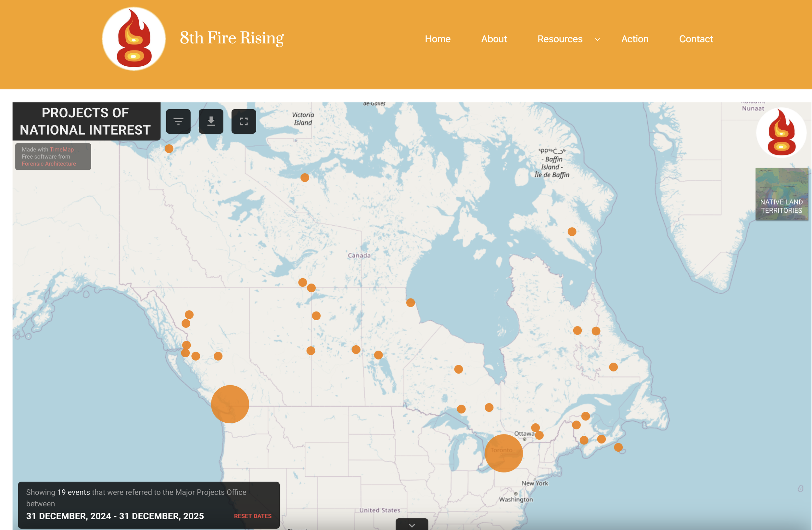812x530 pixels.
Task: Click the large cluster marker over Toronto
Action: (x=503, y=453)
